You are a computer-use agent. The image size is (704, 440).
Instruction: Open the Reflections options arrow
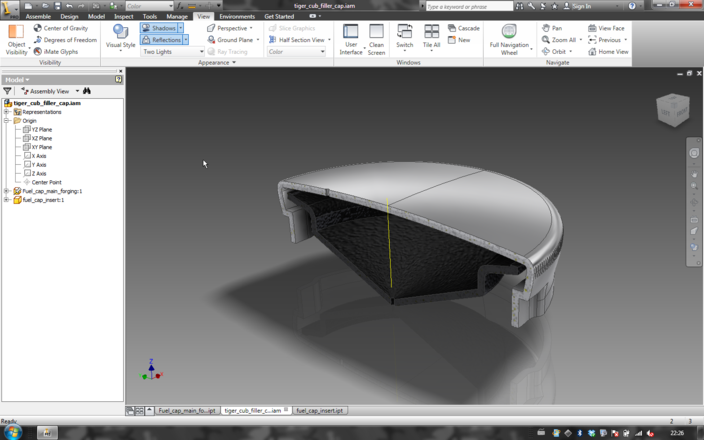coord(185,40)
